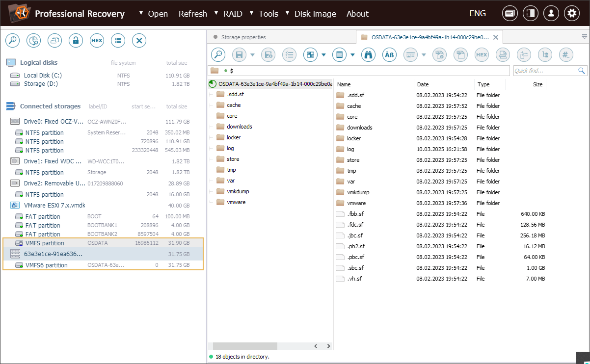Viewport: 590px width, 364px height.
Task: Select the vmkdump folder in the tree
Action: point(238,191)
